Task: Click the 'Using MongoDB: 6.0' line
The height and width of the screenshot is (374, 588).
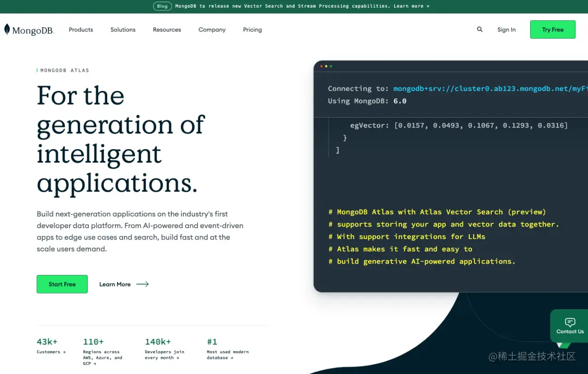Action: click(x=367, y=101)
